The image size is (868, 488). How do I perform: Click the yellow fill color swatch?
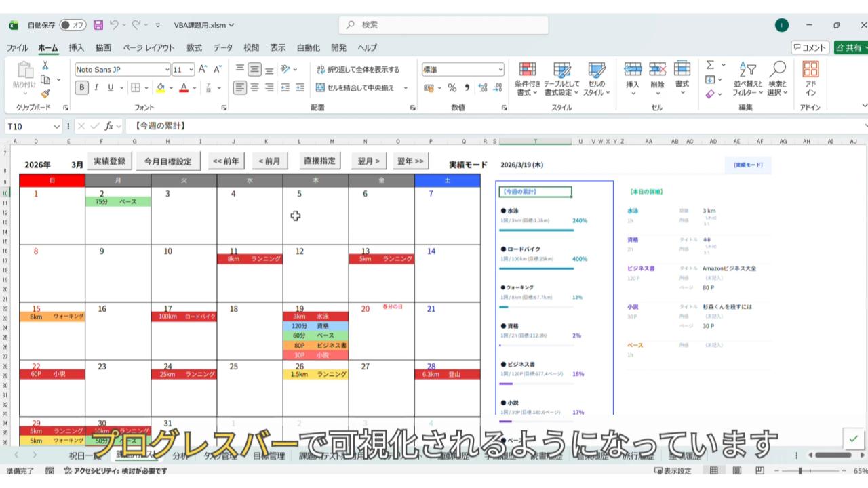pyautogui.click(x=161, y=87)
